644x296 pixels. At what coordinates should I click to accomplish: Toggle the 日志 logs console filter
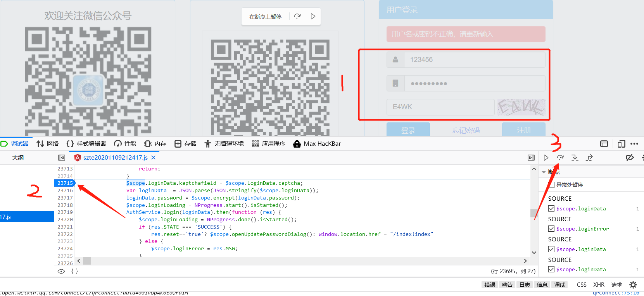525,285
